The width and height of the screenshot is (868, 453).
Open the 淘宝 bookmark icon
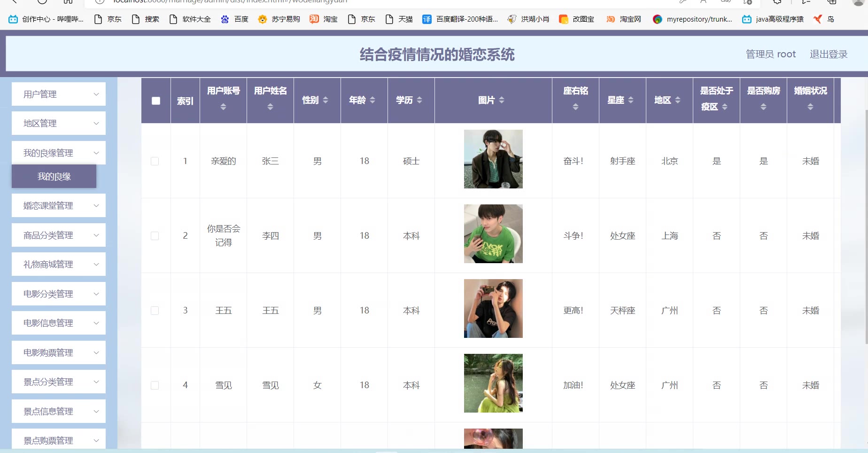point(314,19)
